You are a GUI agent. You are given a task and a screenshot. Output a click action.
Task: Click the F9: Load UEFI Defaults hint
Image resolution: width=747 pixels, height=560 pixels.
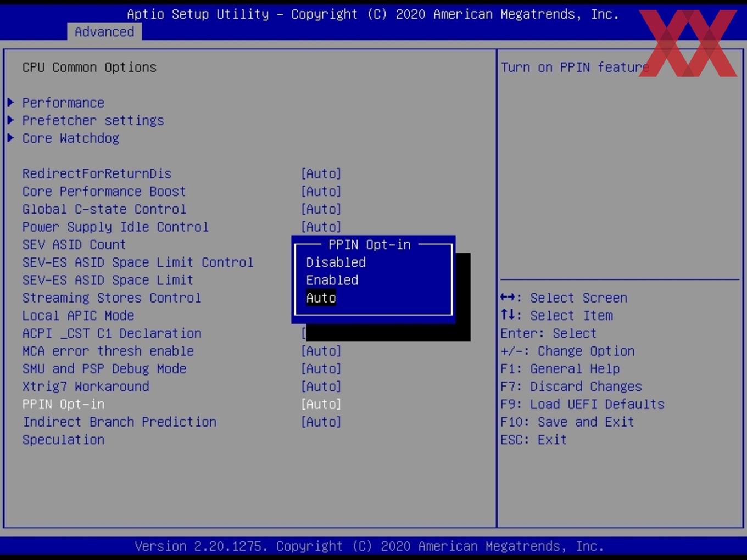582,404
